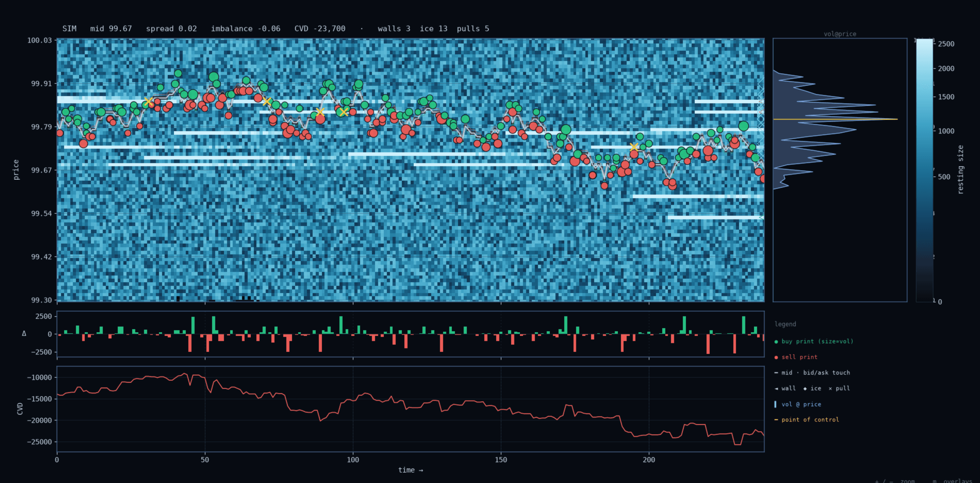Click the 'zoom' shortcut hint at bottom right
Screen dimensions: 980x483
coord(907,481)
